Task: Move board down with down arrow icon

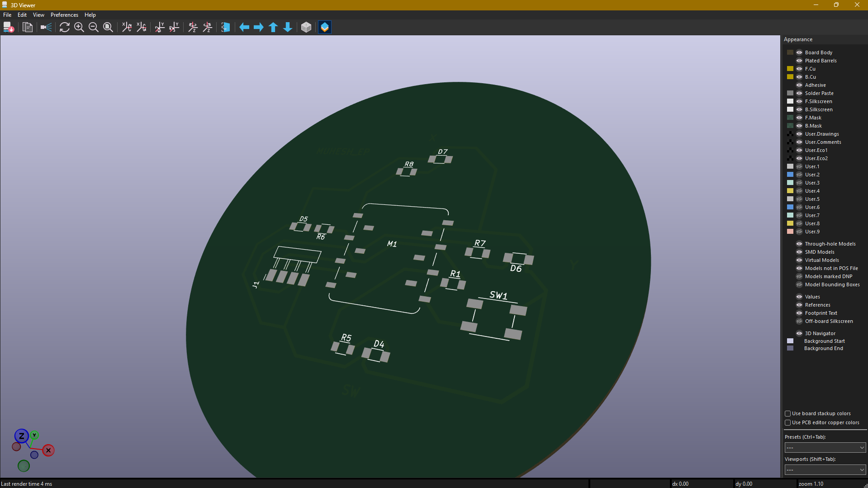Action: (288, 28)
